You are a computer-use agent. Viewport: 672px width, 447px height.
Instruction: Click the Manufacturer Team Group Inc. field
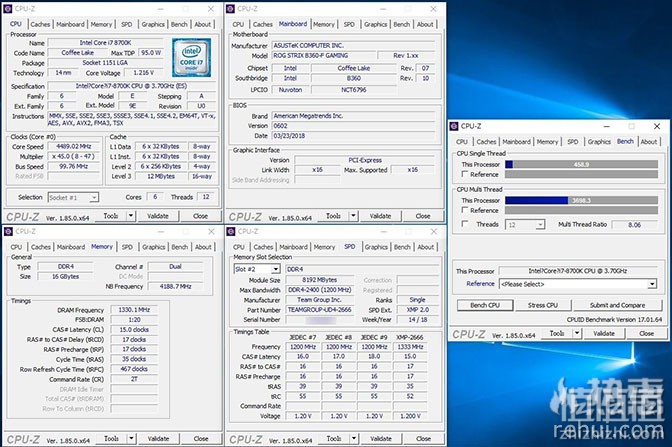click(320, 300)
